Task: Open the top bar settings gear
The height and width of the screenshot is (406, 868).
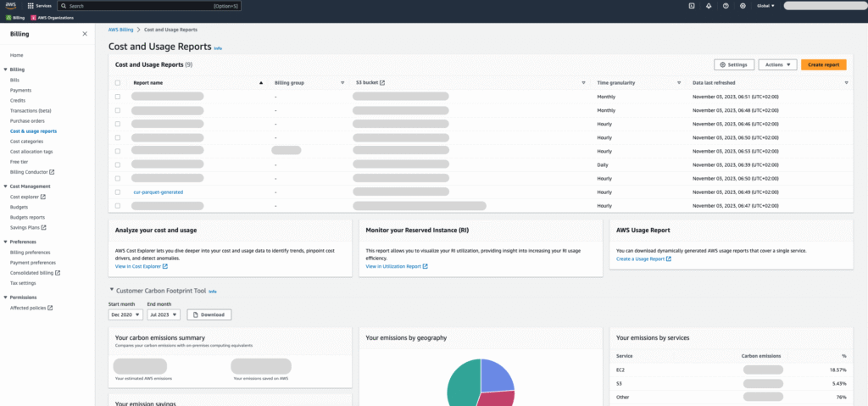Action: pyautogui.click(x=743, y=6)
